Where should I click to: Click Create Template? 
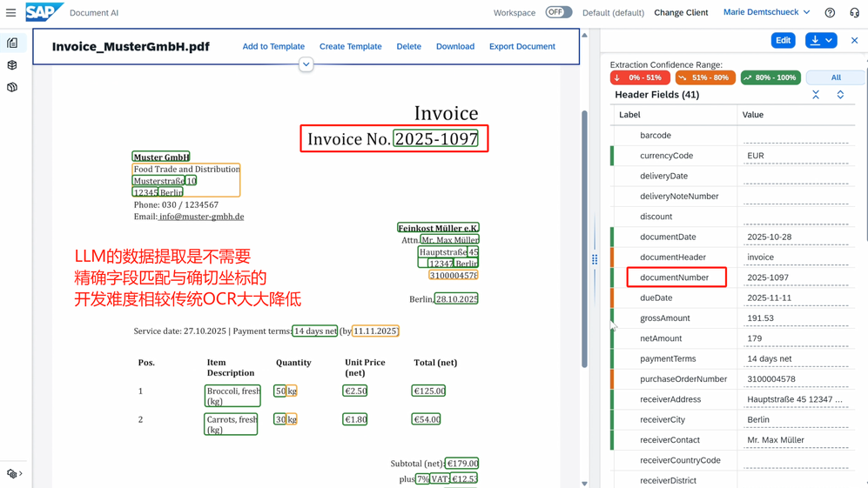pyautogui.click(x=350, y=46)
